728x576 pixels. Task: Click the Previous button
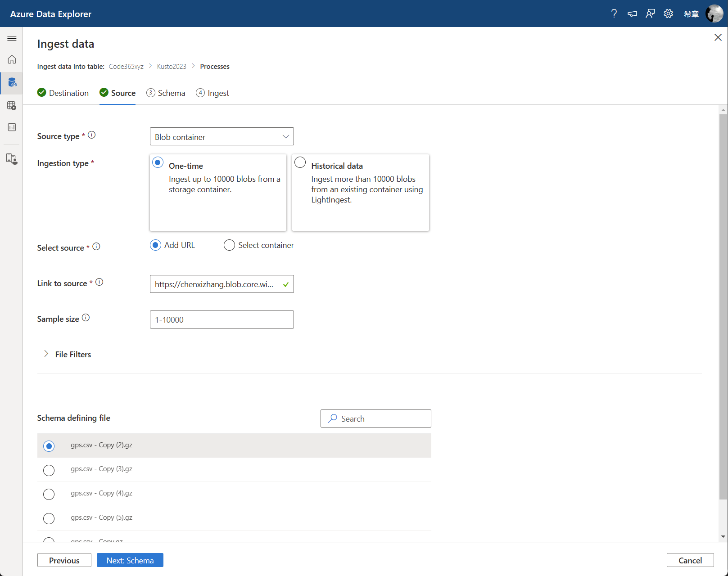point(64,560)
